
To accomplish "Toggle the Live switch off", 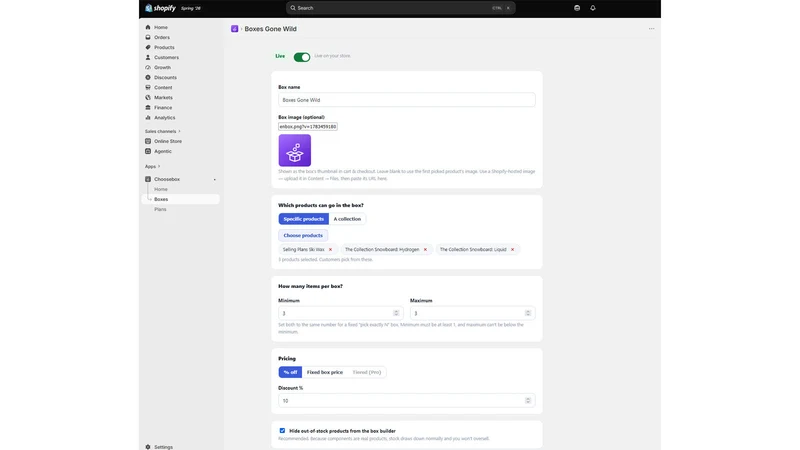I will pos(302,57).
